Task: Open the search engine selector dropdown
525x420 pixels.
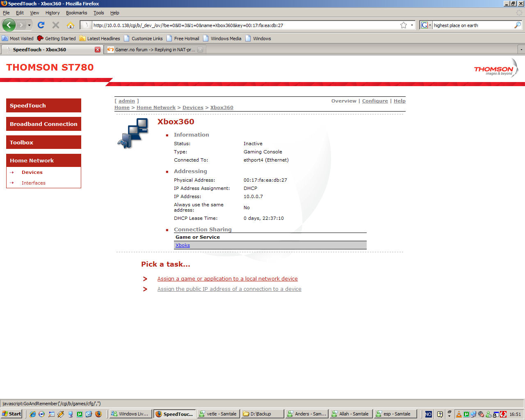Action: pos(426,25)
